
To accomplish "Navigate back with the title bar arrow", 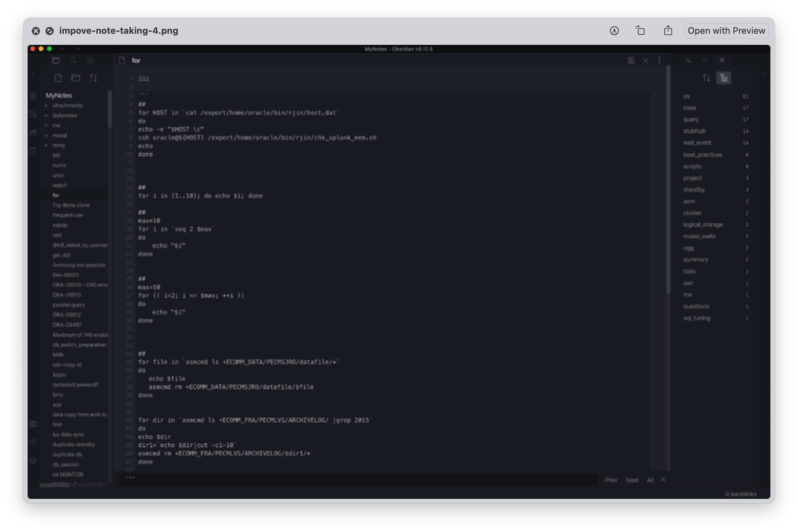I will tap(63, 49).
